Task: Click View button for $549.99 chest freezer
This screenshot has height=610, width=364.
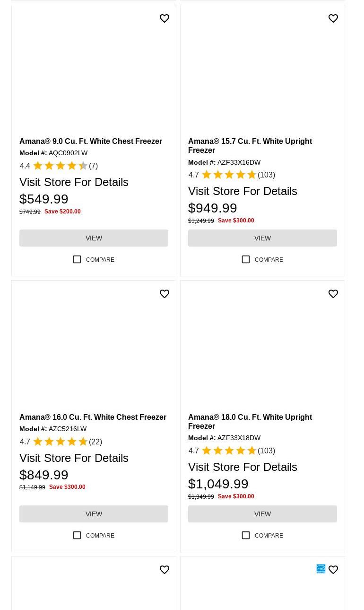Action: pyautogui.click(x=94, y=238)
